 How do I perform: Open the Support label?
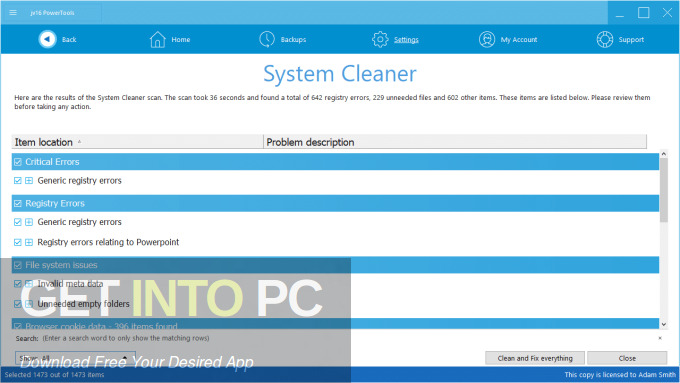click(631, 39)
